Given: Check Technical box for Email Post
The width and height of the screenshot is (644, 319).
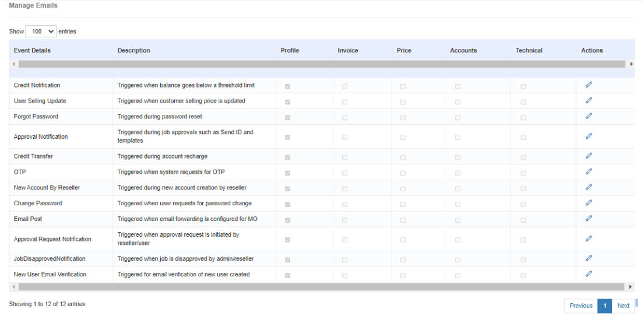Looking at the screenshot, I should [523, 220].
